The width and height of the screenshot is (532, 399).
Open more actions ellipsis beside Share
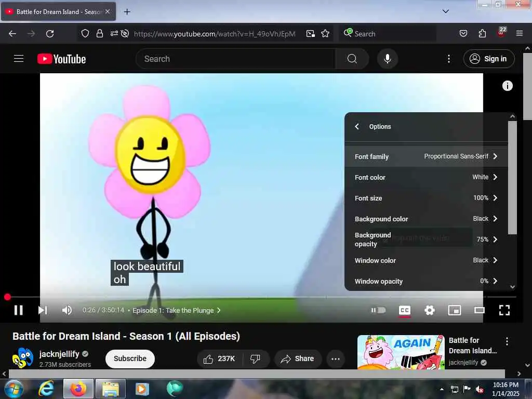[336, 358]
